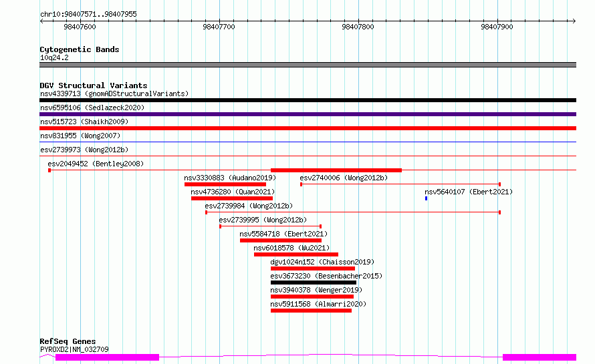Open the dgv1024n152 Chaisson2019 label
This screenshot has height=364, width=595.
pyautogui.click(x=322, y=262)
